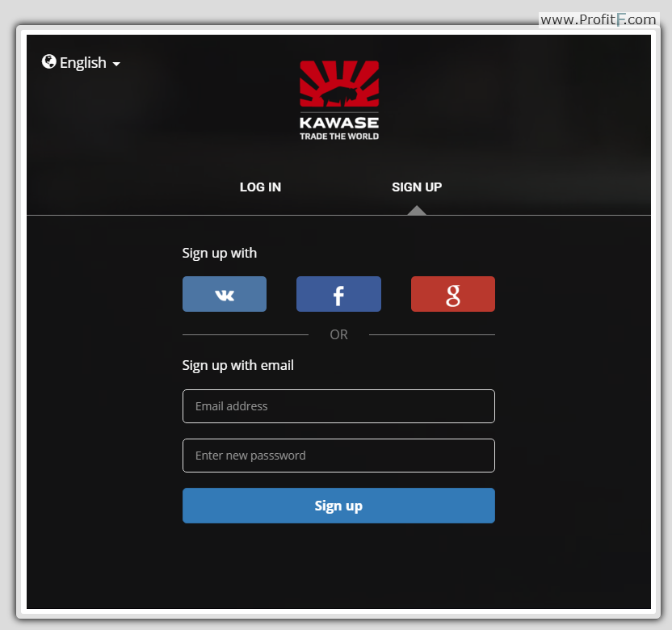Viewport: 672px width, 630px height.
Task: Sign up with the Facebook button
Action: click(338, 294)
